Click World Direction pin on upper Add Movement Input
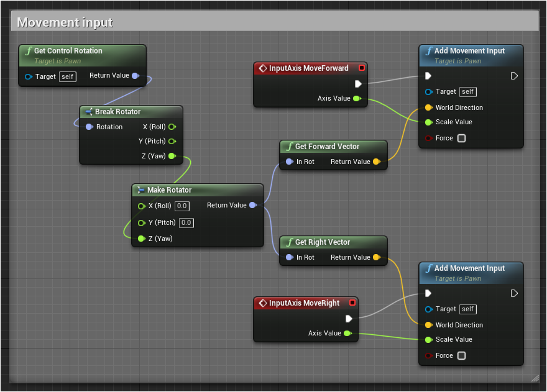The height and width of the screenshot is (392, 547). click(428, 107)
